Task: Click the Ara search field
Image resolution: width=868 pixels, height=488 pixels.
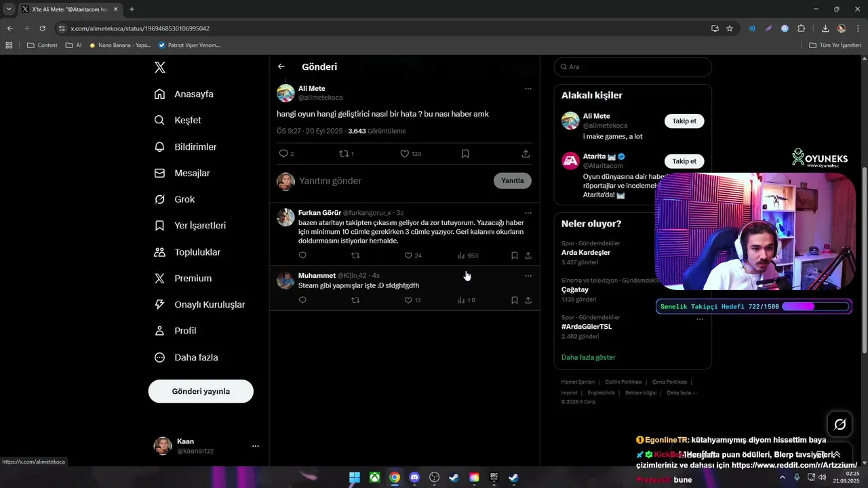Action: [633, 67]
